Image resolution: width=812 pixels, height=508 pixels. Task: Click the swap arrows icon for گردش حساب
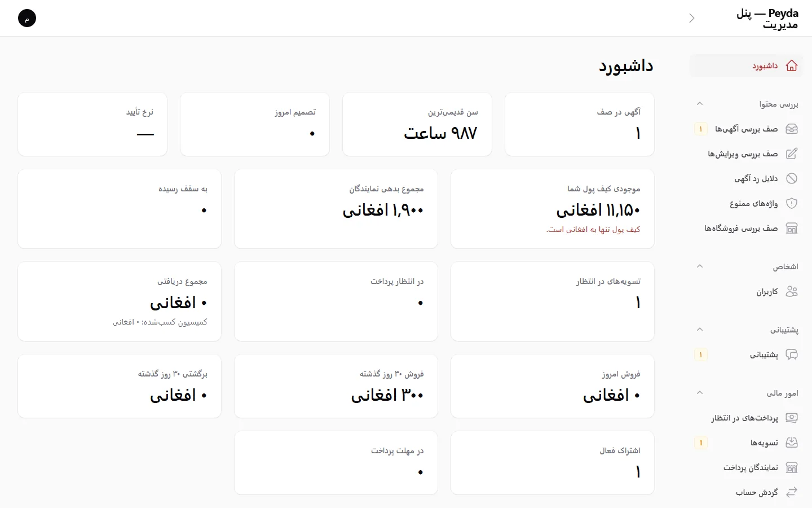click(792, 493)
